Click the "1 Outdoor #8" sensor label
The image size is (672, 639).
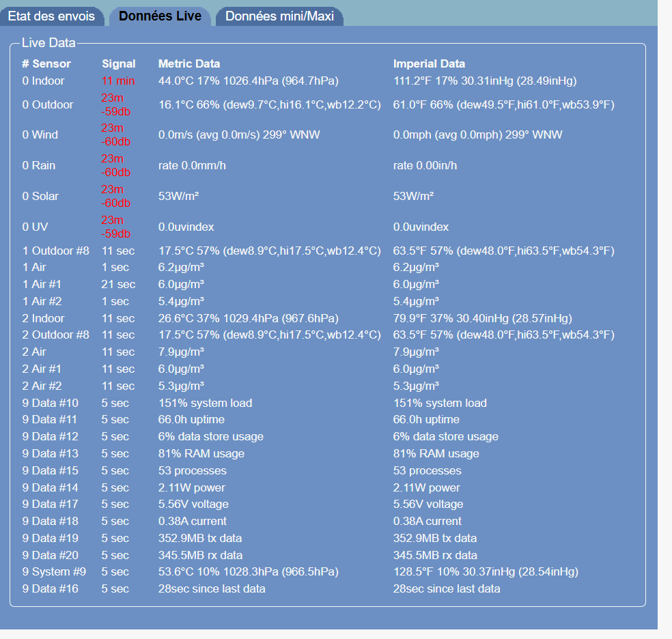(56, 251)
